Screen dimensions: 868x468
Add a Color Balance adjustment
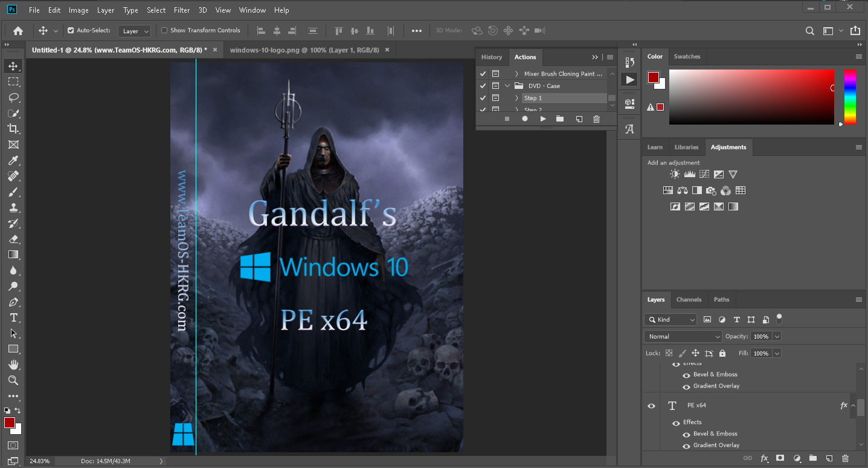tap(683, 190)
